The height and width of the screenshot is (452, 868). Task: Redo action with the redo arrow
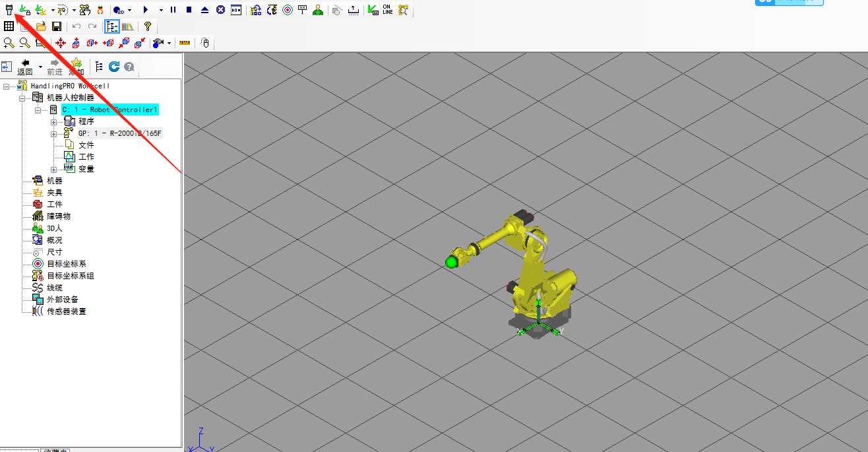(x=92, y=26)
